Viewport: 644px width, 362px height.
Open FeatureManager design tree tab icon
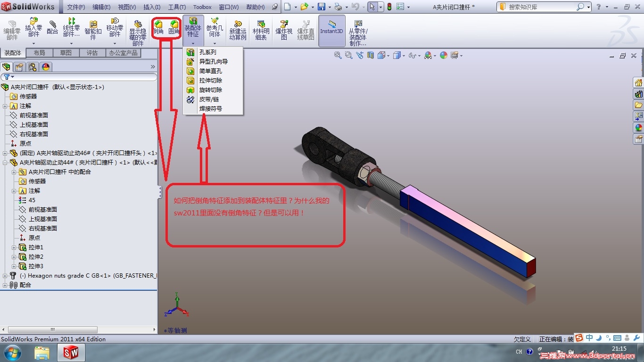click(7, 66)
